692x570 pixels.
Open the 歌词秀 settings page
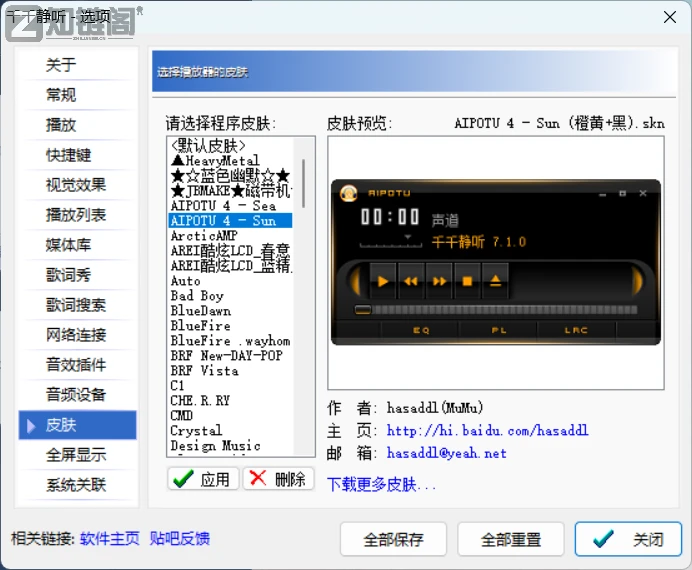coord(78,275)
